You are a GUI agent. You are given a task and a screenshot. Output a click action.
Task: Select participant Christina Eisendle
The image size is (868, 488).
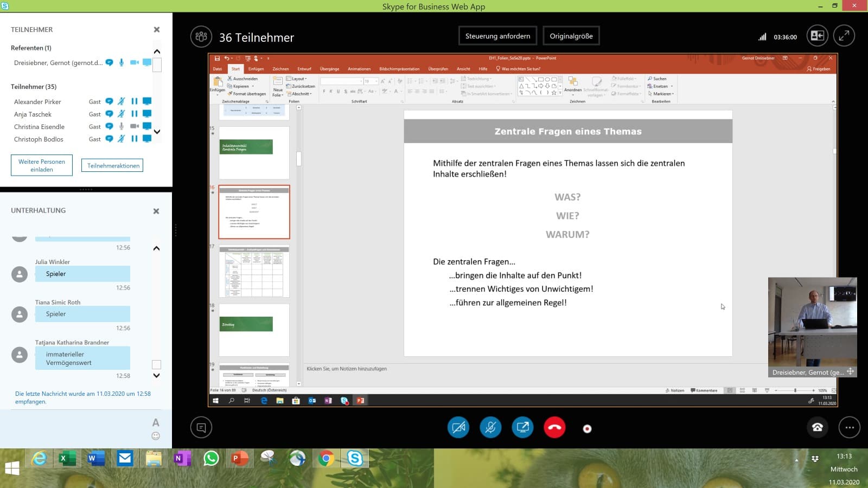[39, 127]
